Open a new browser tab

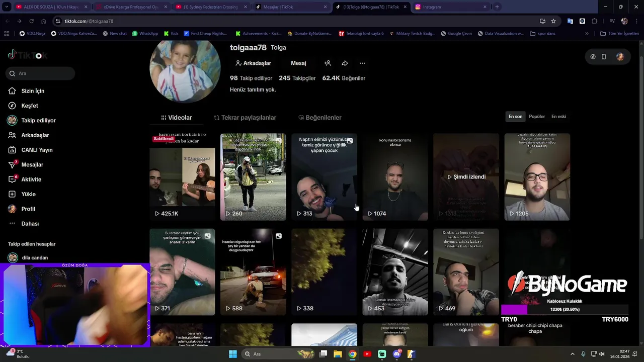497,7
